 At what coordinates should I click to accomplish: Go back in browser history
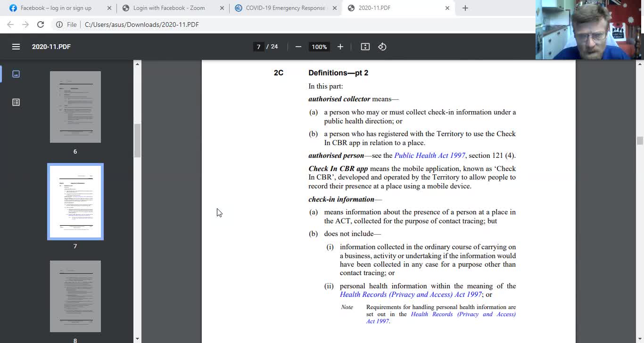point(10,24)
